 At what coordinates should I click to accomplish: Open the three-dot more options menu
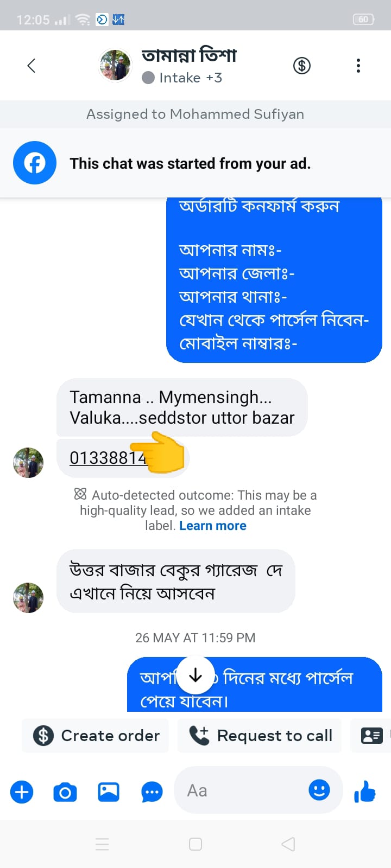(358, 66)
